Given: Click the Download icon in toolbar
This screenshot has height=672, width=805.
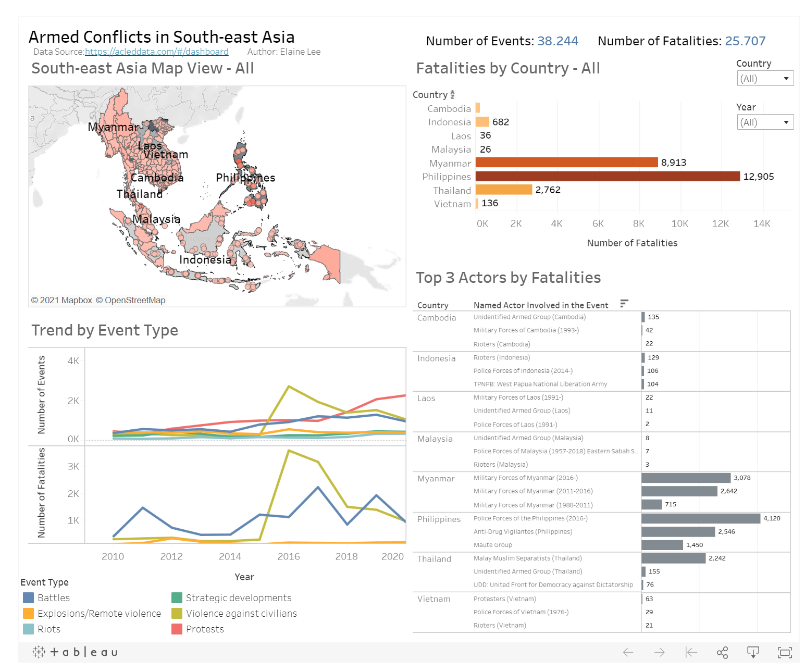Looking at the screenshot, I should pos(753,652).
